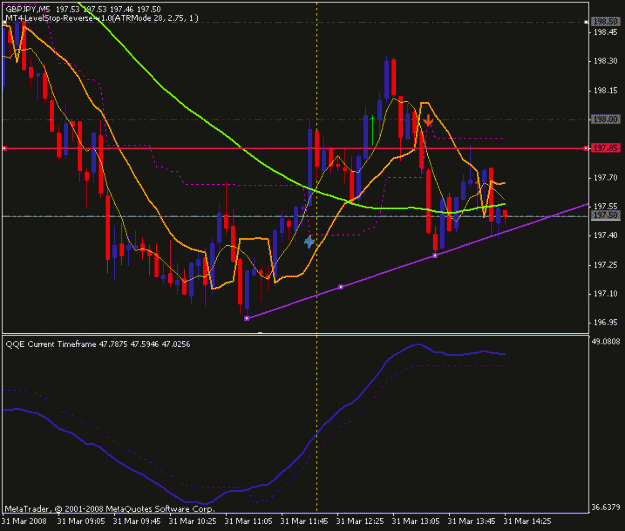Image resolution: width=625 pixels, height=531 pixels.
Task: Click the 36.6379 QQE scale value
Action: (x=605, y=507)
